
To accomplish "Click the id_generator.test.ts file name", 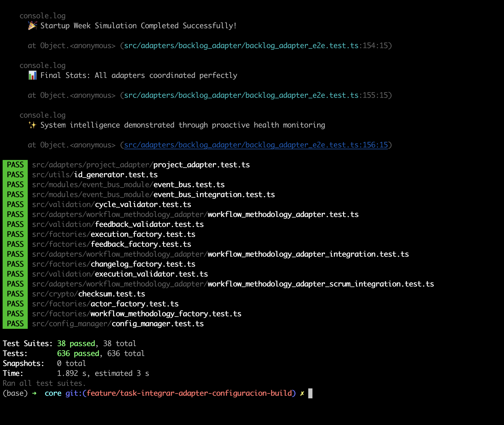I will (x=116, y=175).
